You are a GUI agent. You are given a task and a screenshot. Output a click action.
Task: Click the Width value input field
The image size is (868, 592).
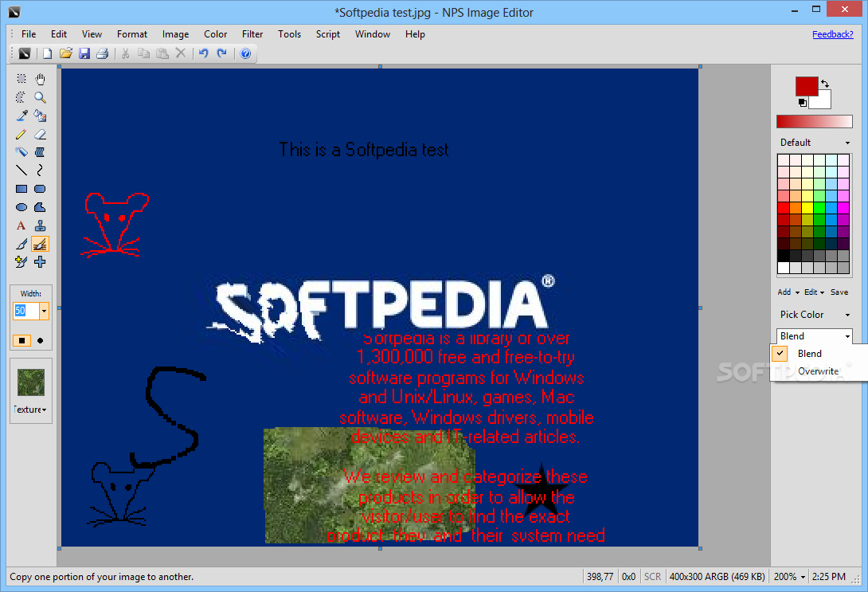tap(26, 312)
